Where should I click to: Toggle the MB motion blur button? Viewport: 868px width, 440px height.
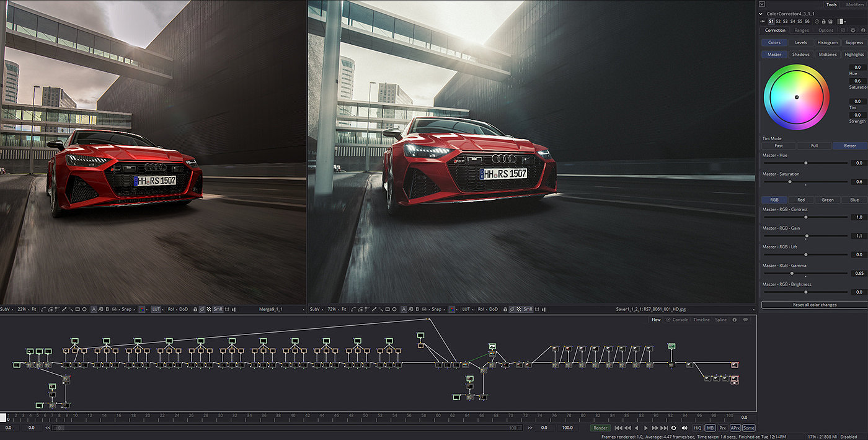point(710,428)
